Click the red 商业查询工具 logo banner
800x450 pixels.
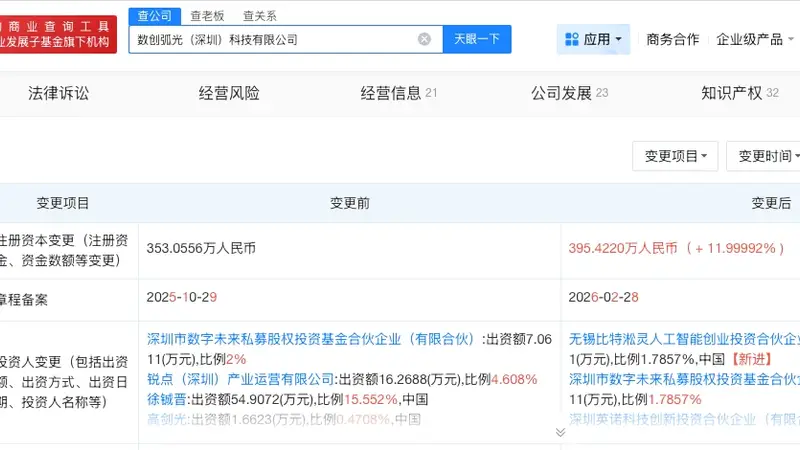pos(58,34)
